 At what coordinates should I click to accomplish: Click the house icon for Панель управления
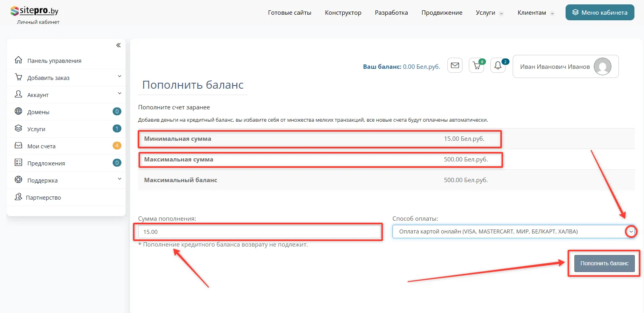point(18,60)
